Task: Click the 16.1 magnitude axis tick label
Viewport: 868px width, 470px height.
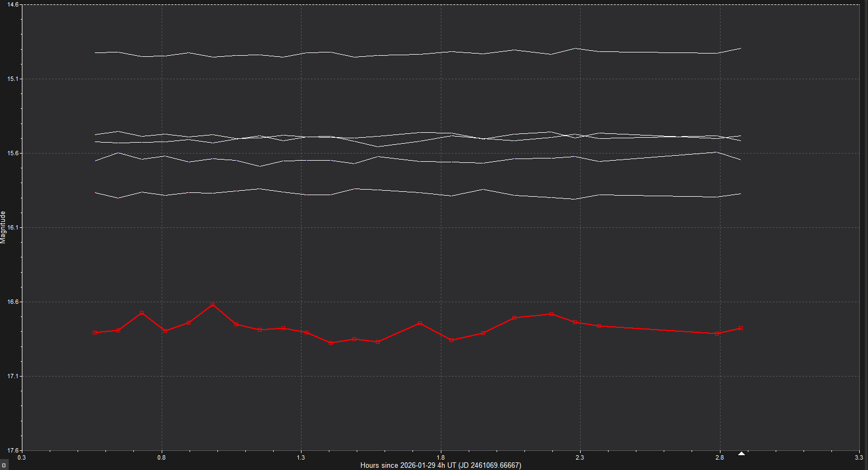Action: point(13,227)
